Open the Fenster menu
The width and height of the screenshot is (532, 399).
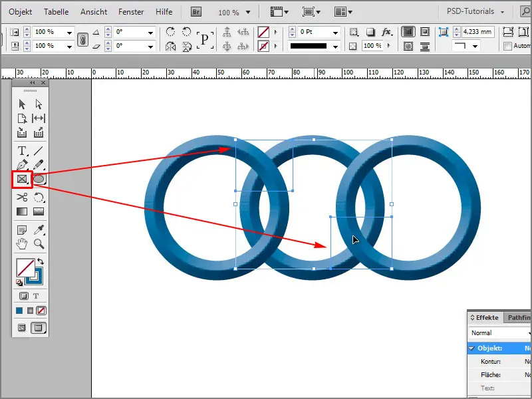131,11
